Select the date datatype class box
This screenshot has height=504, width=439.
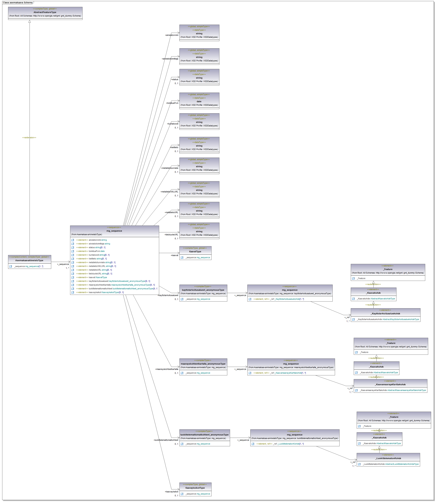(x=200, y=101)
